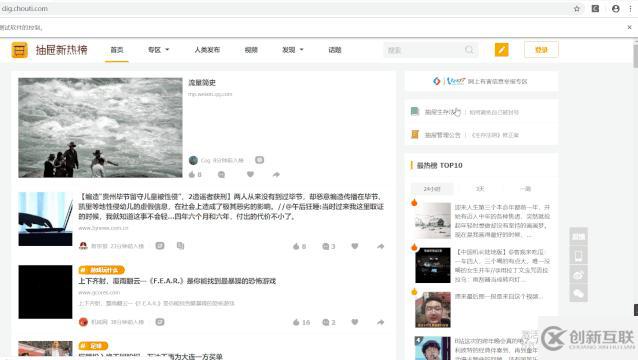Click the search magnifier icon
Viewport: 638px width, 360px height.
pyautogui.click(x=469, y=50)
